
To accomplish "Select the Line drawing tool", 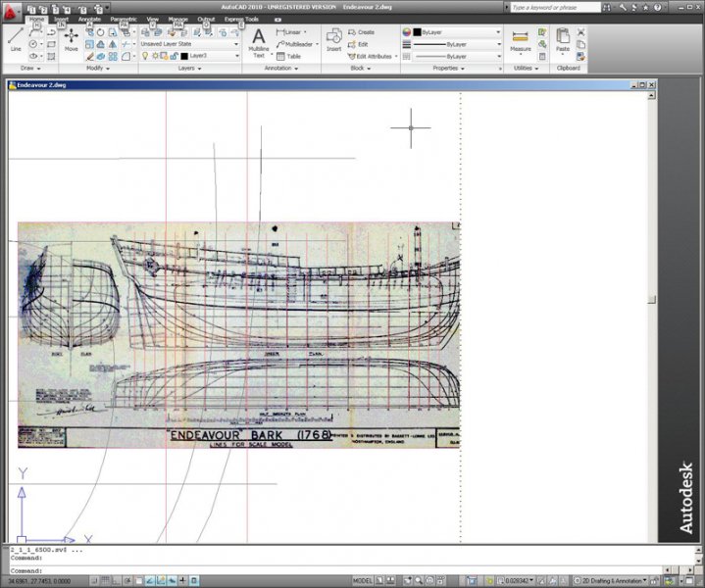I will pos(16,38).
